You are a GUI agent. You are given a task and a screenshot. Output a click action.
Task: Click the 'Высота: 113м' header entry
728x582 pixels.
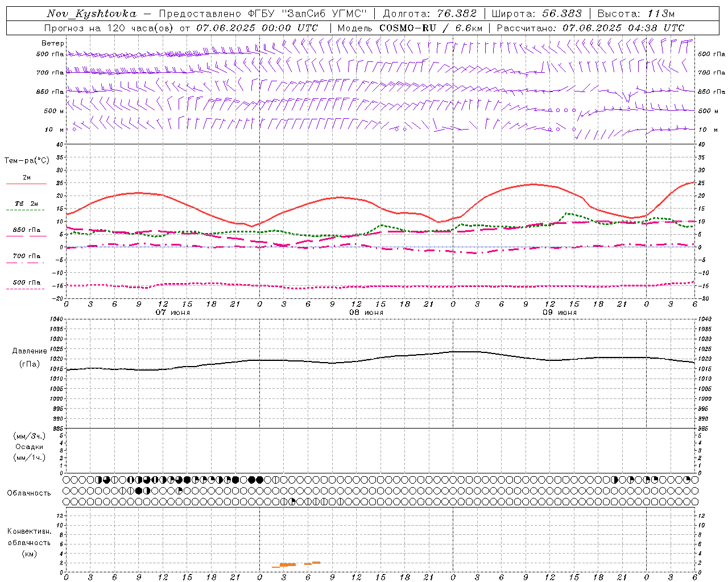(x=636, y=14)
